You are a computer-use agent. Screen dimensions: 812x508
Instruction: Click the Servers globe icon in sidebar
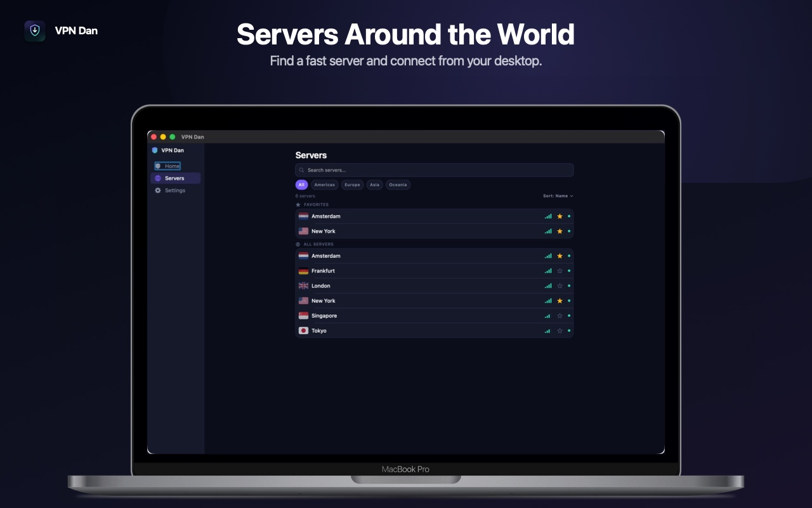pyautogui.click(x=158, y=178)
